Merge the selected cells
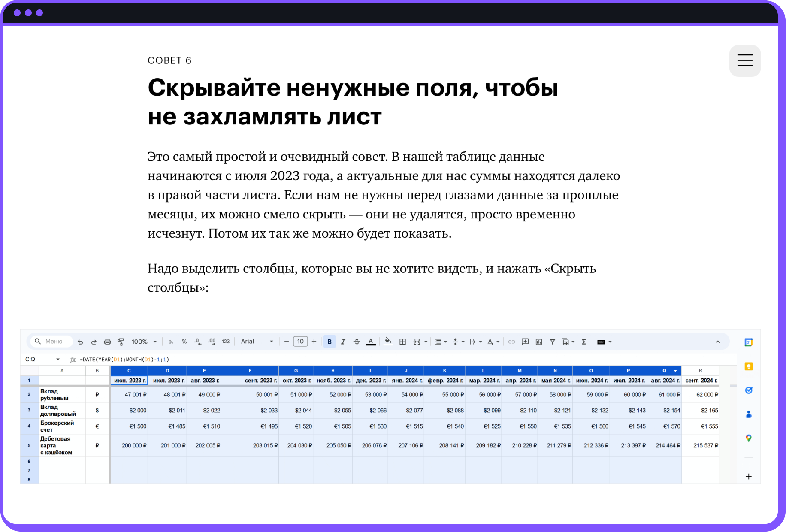The width and height of the screenshot is (786, 532). coord(417,342)
